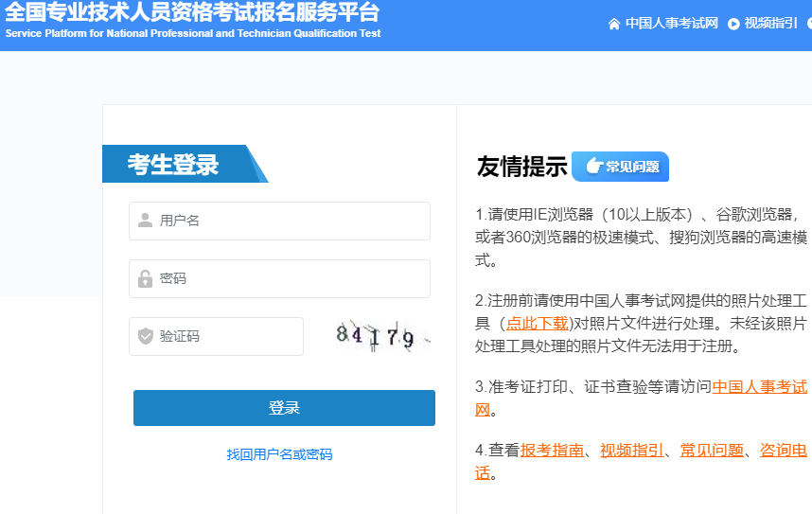This screenshot has width=812, height=514.
Task: Click the English subtitle Service Platform for National Professional
Action: tap(193, 33)
